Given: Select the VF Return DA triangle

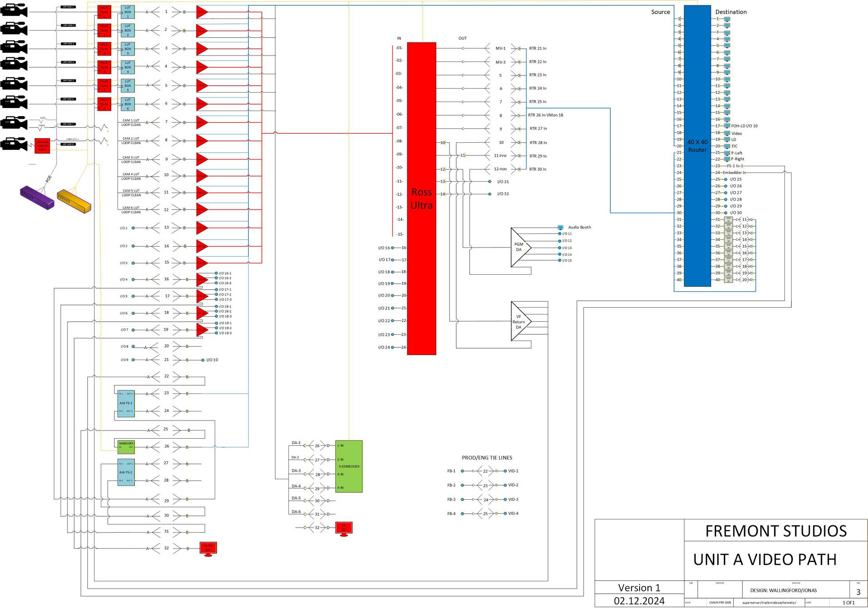Looking at the screenshot, I should 519,321.
